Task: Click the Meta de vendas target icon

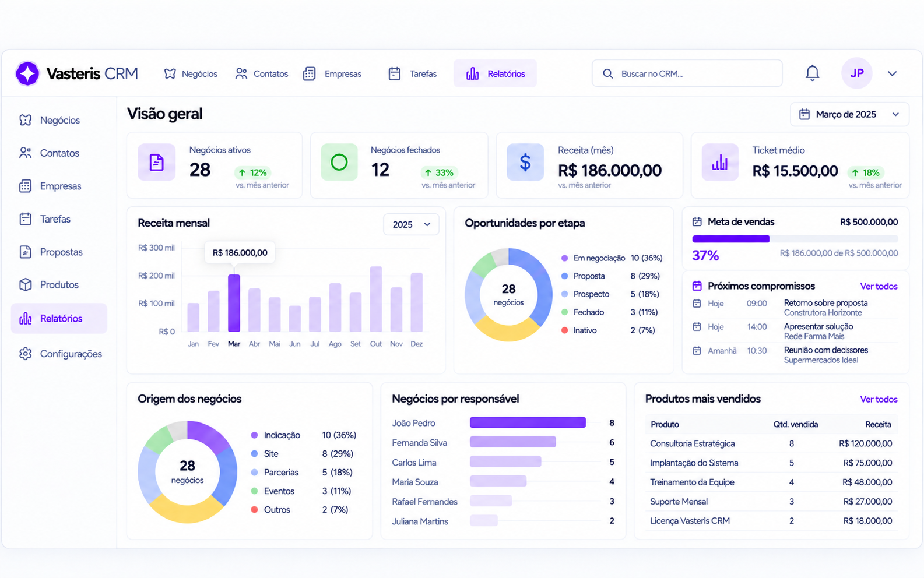Action: [697, 222]
